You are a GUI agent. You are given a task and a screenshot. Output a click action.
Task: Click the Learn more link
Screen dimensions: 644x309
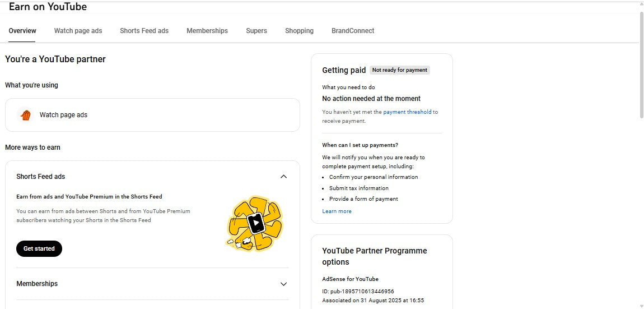(x=337, y=211)
